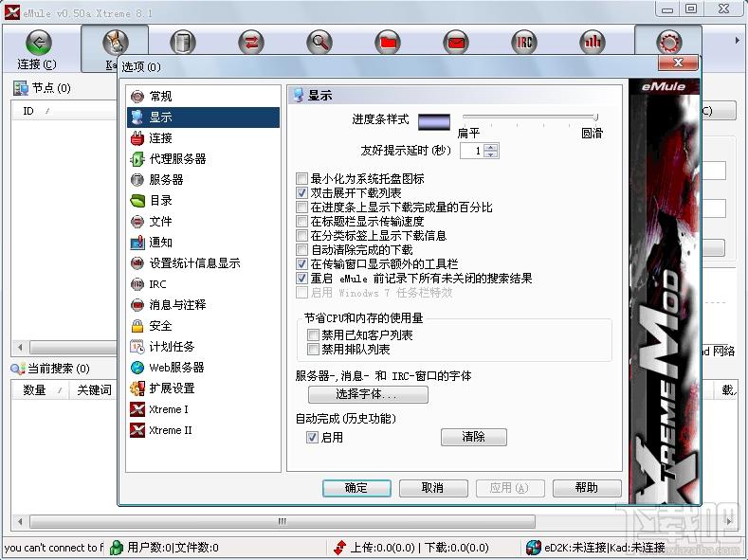The height and width of the screenshot is (560, 748).
Task: Click upload/download arrows status icon
Action: point(340,548)
